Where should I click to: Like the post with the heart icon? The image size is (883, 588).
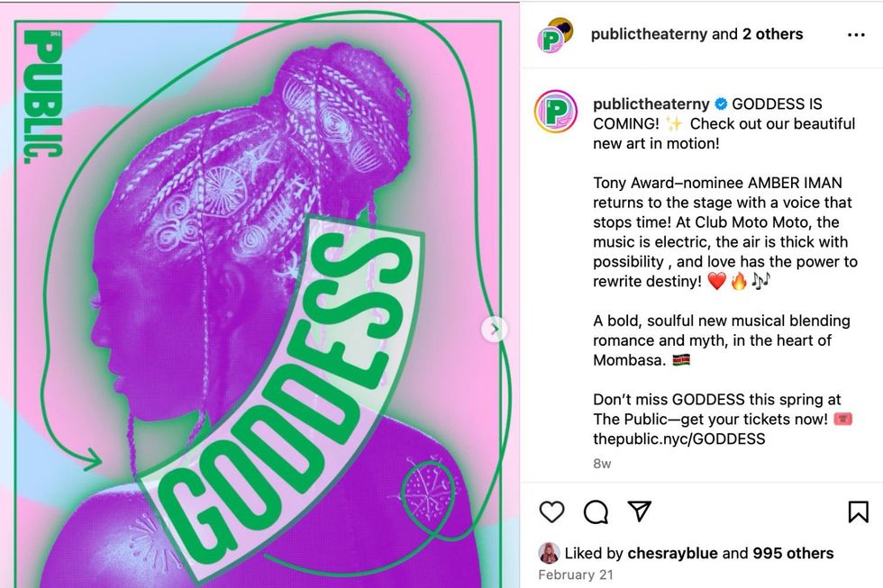click(551, 511)
